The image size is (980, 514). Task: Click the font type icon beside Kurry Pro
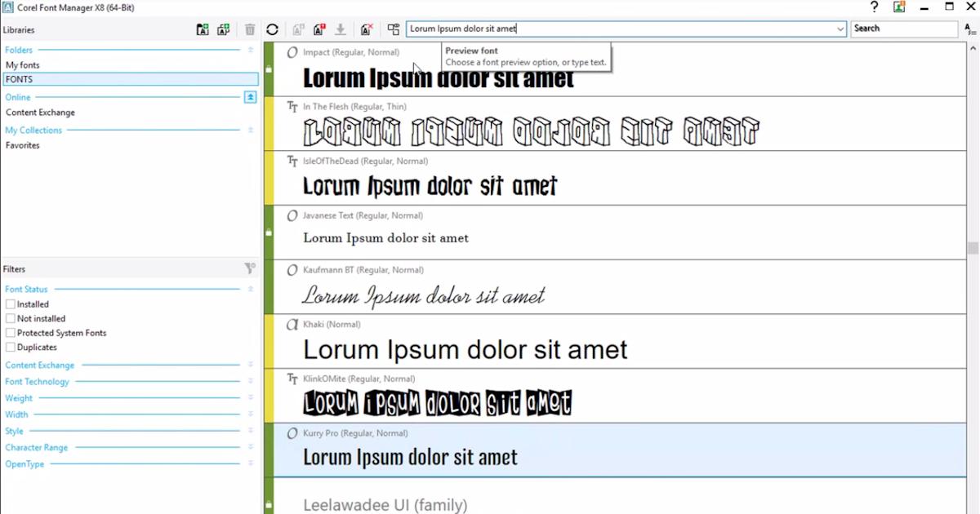coord(292,433)
